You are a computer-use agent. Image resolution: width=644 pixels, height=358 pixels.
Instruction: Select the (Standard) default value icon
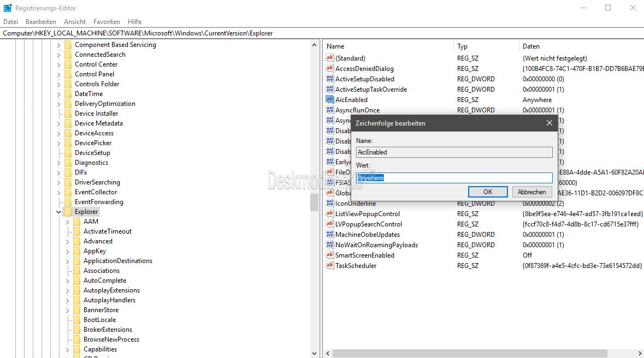coord(329,58)
